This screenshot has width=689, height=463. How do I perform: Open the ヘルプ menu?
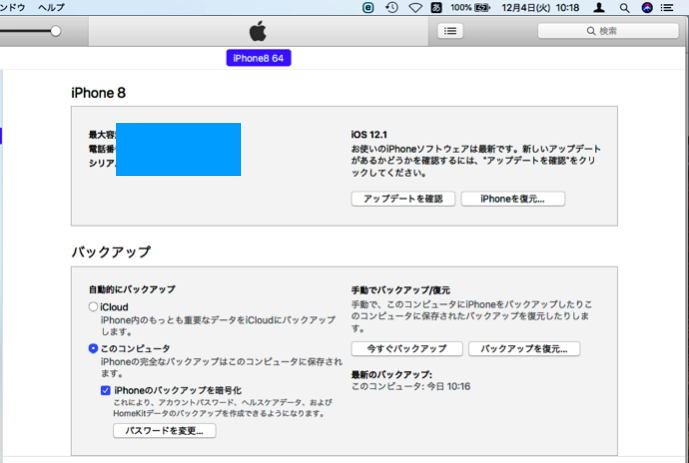[51, 7]
